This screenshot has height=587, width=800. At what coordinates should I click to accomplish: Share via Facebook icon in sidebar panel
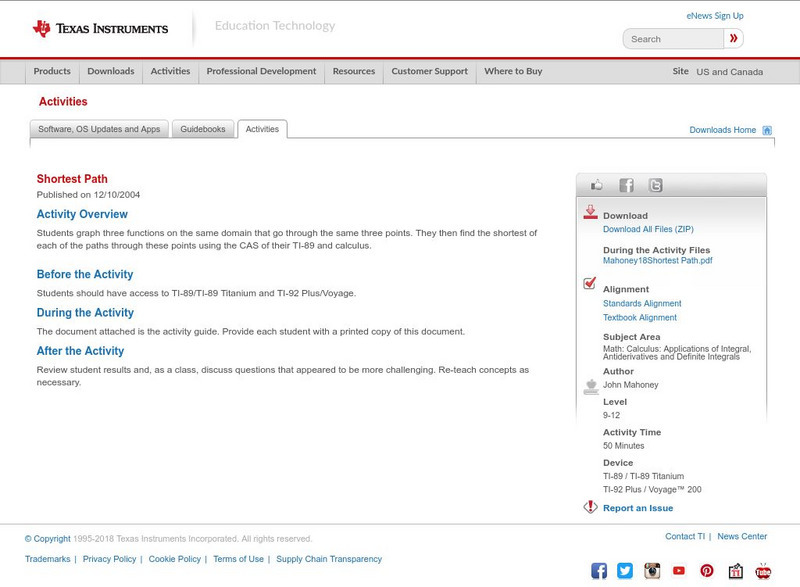626,185
